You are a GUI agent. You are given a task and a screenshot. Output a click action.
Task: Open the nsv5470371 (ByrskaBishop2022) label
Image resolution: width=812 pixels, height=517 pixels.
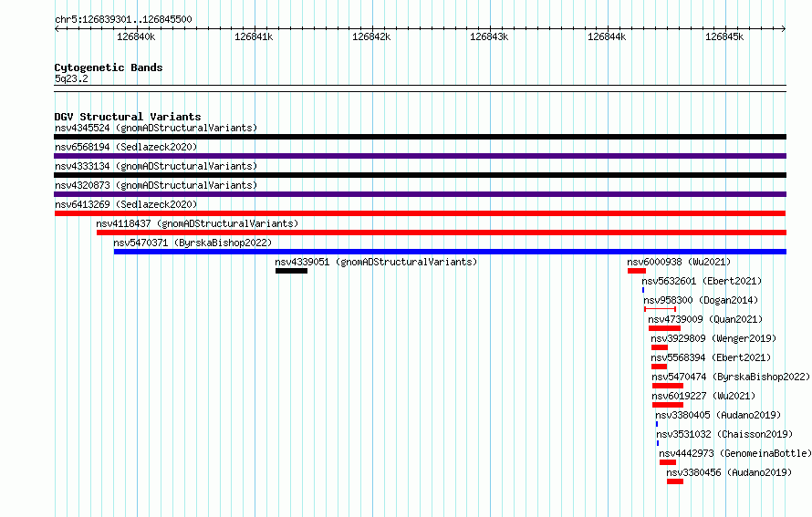(x=193, y=243)
